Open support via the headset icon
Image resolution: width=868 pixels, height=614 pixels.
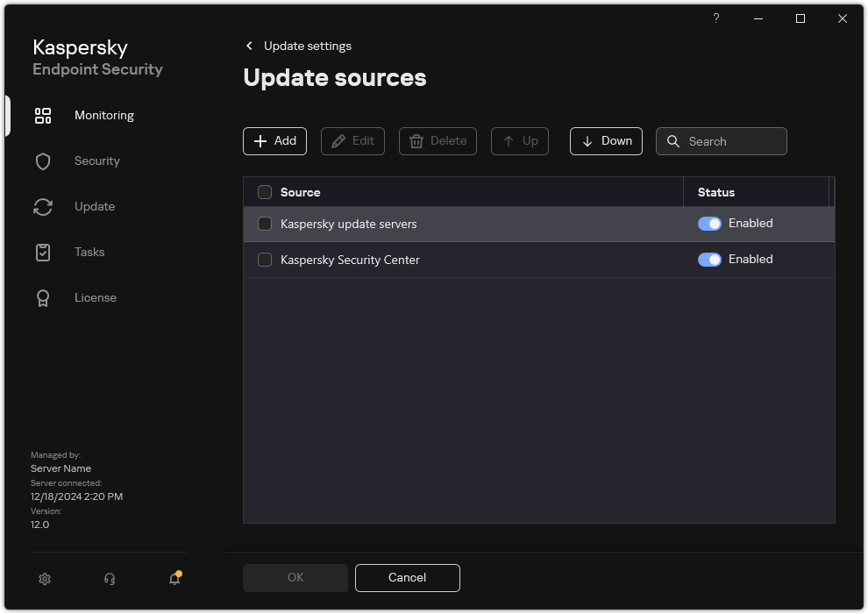click(x=109, y=579)
